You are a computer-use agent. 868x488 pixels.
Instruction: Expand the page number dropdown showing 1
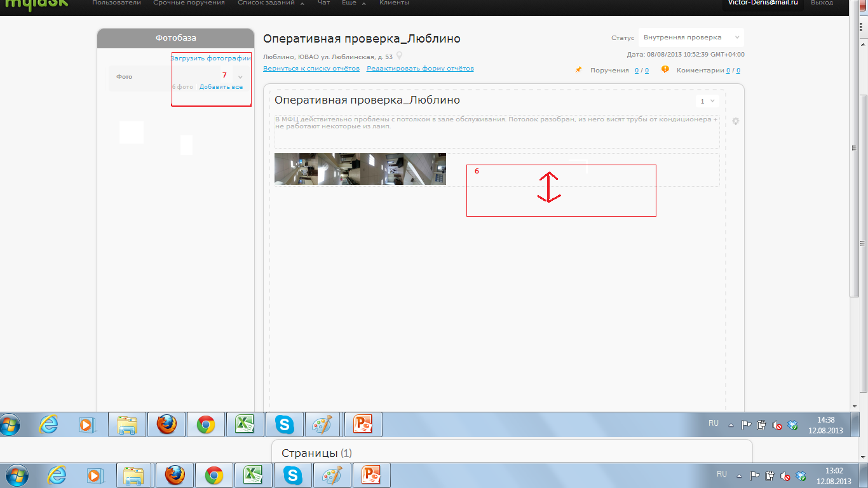(x=707, y=101)
